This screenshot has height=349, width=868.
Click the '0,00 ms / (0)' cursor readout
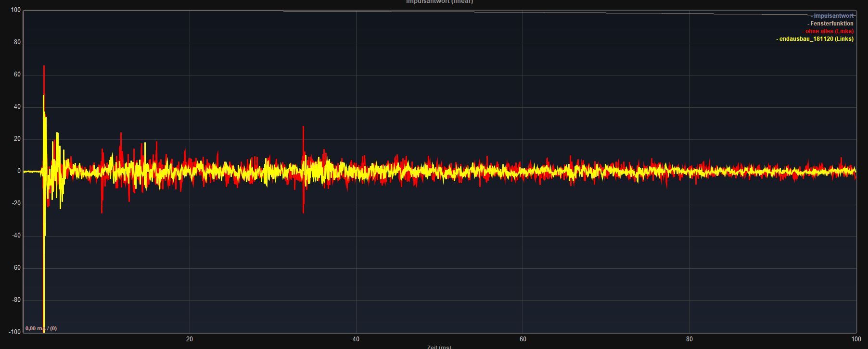[x=41, y=328]
